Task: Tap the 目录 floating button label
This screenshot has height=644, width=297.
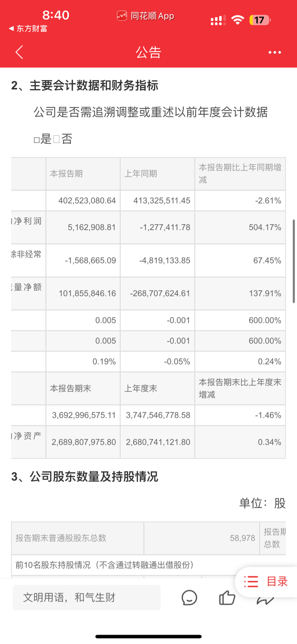Action: tap(277, 581)
